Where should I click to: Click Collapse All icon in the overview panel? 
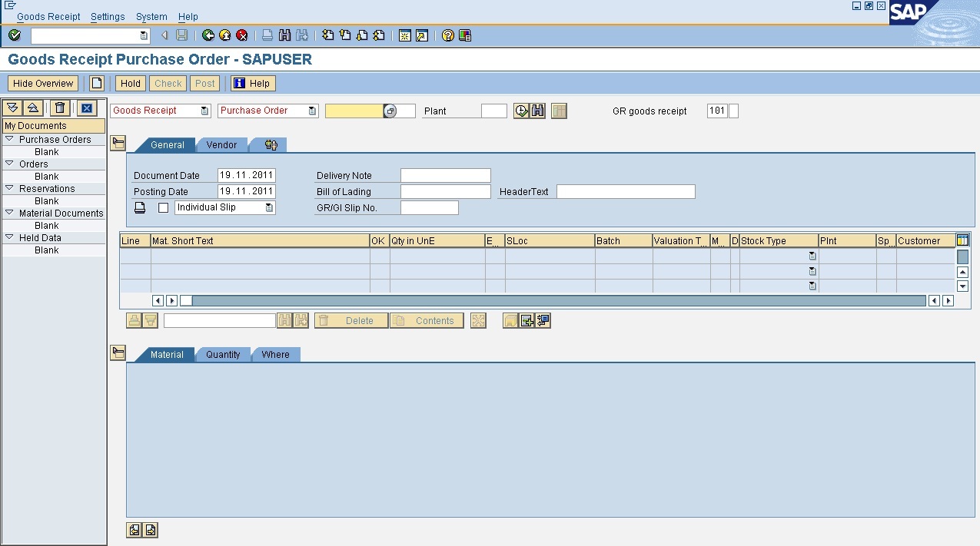(32, 108)
